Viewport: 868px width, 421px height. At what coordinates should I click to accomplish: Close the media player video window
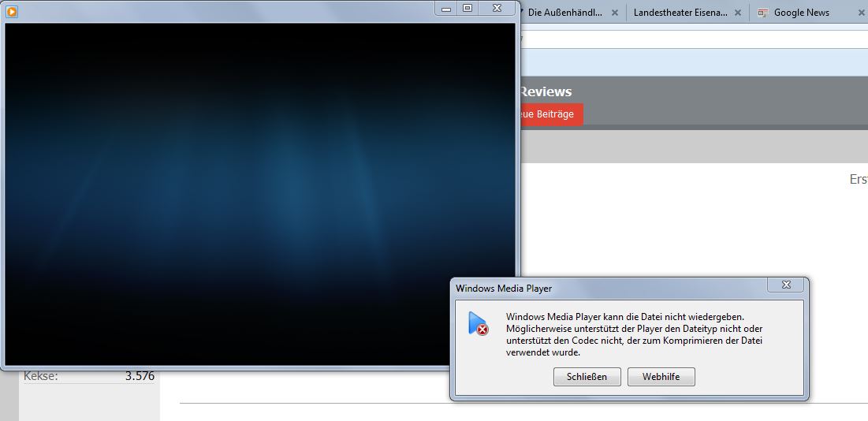[x=497, y=9]
